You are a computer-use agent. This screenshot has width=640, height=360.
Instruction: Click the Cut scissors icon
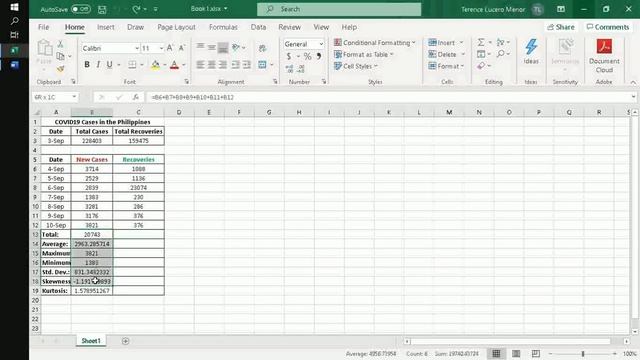(x=60, y=44)
